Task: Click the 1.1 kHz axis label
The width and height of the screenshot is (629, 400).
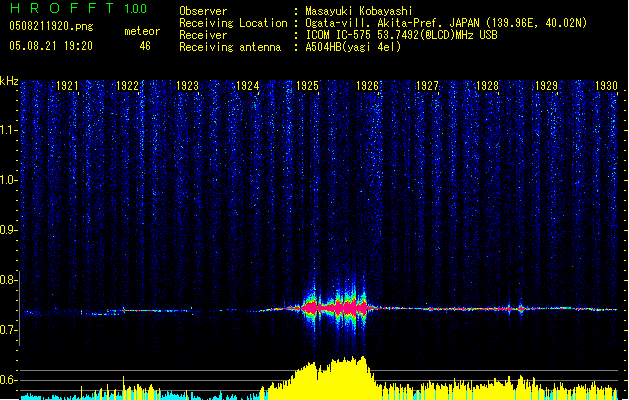Action: pos(8,130)
